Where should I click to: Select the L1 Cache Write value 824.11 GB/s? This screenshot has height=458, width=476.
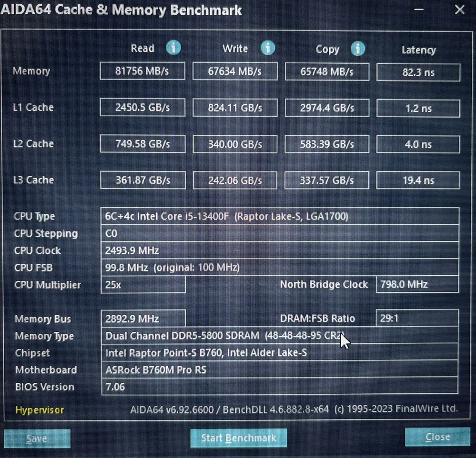click(235, 108)
